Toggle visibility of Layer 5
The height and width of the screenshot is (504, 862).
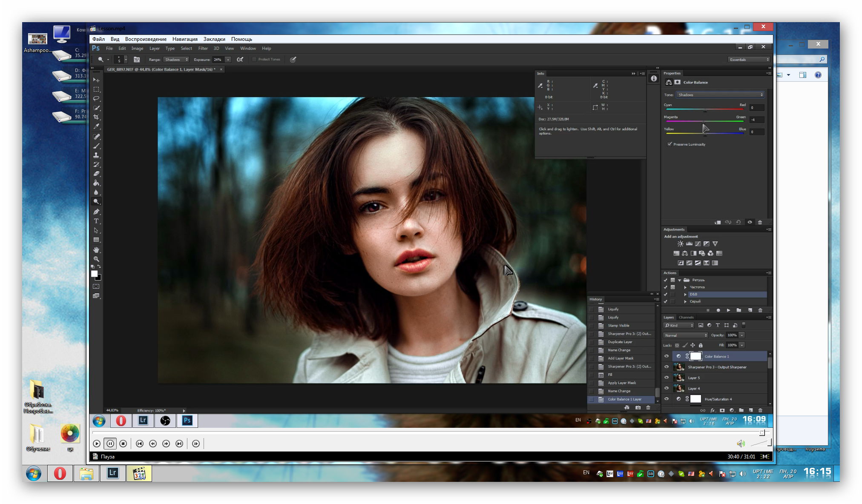click(x=667, y=378)
